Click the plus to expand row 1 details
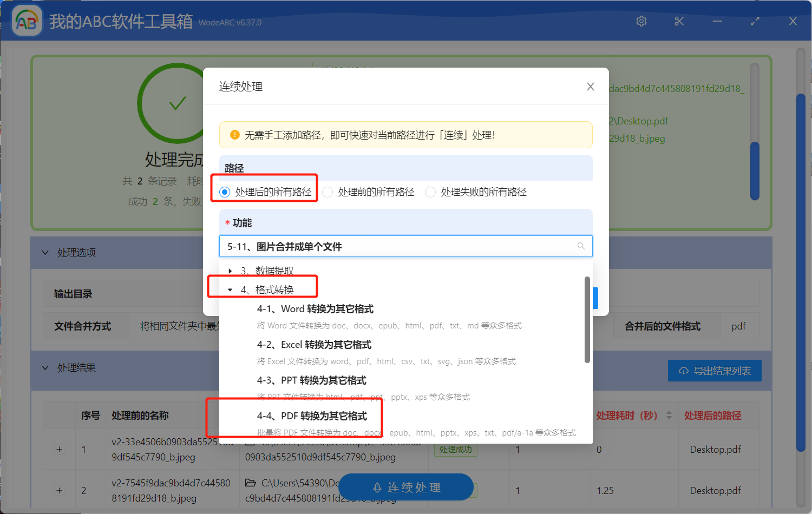 coord(59,449)
